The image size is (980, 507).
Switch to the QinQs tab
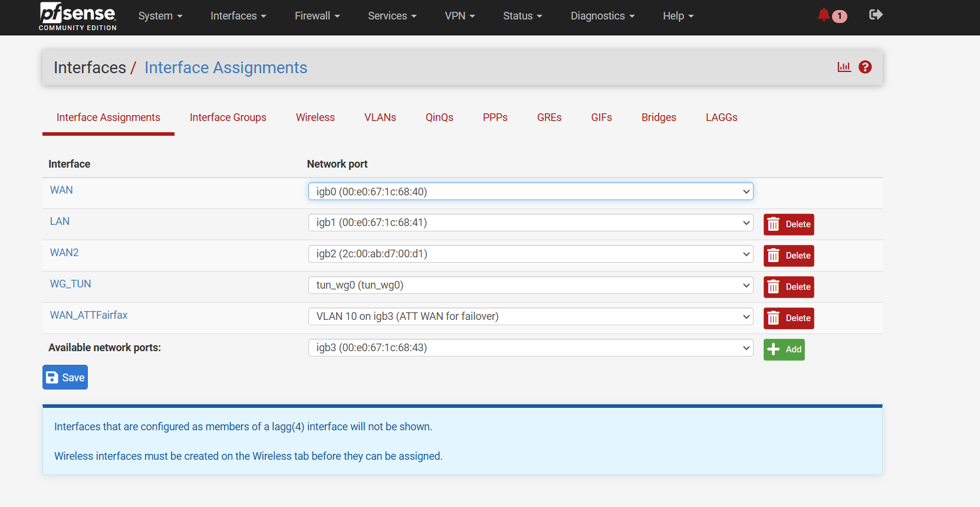coord(439,117)
